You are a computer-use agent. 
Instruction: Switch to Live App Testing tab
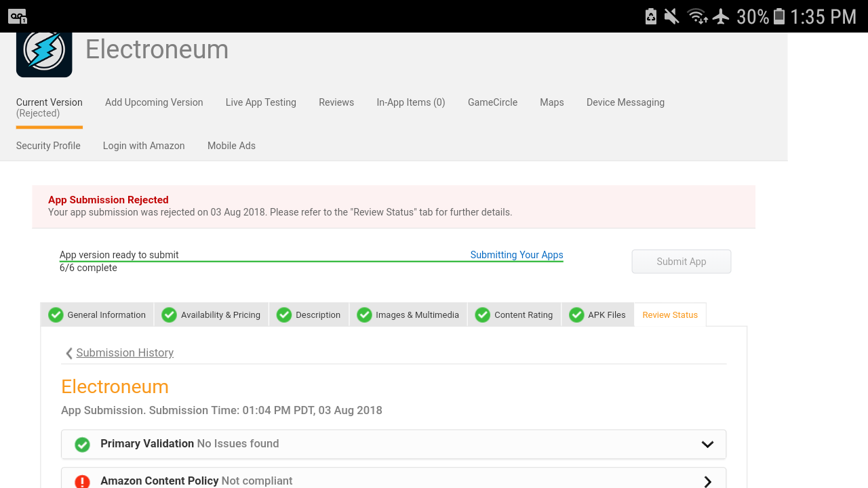tap(261, 102)
